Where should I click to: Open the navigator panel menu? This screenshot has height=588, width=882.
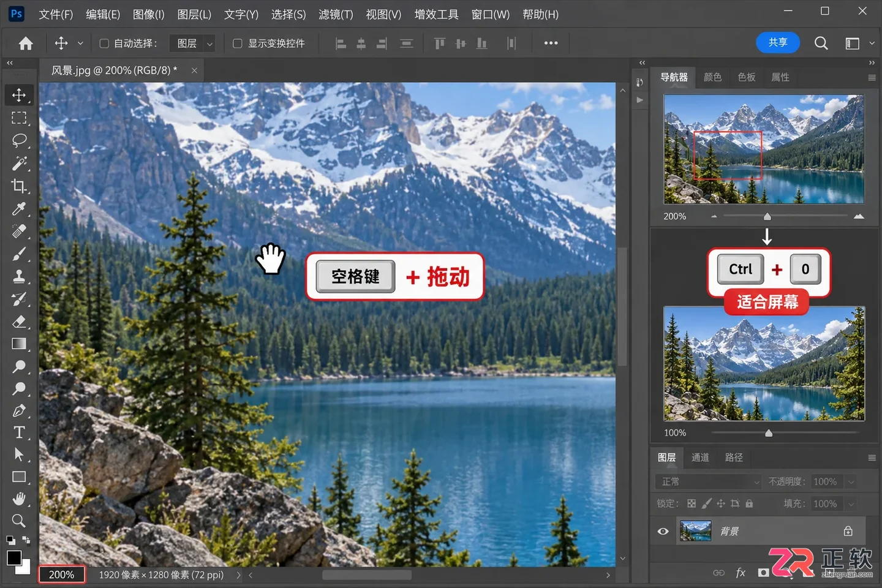coord(872,78)
